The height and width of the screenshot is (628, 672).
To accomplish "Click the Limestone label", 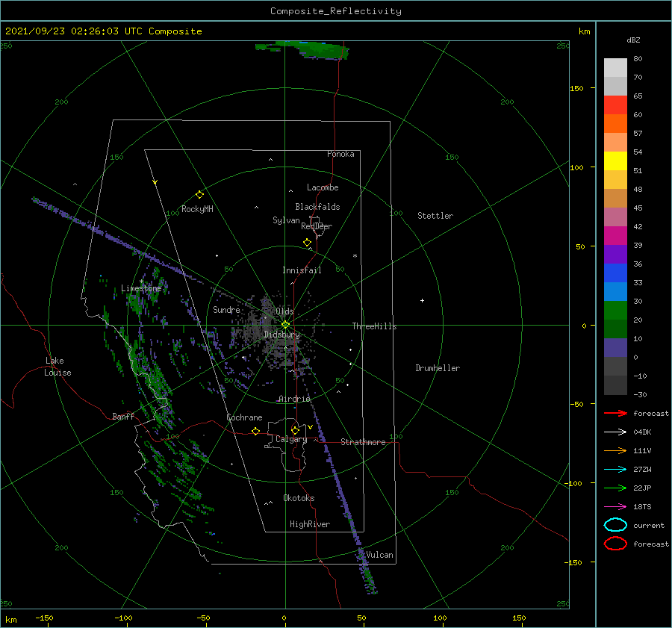I will (x=141, y=288).
